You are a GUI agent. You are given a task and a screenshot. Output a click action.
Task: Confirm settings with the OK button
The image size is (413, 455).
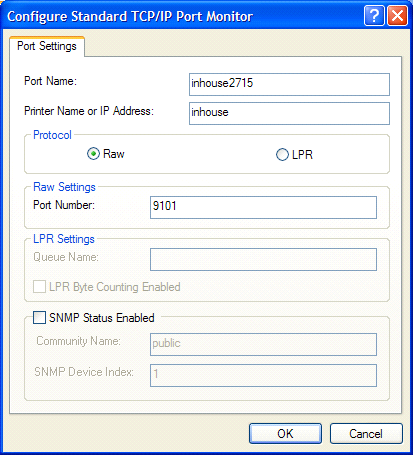tap(285, 434)
